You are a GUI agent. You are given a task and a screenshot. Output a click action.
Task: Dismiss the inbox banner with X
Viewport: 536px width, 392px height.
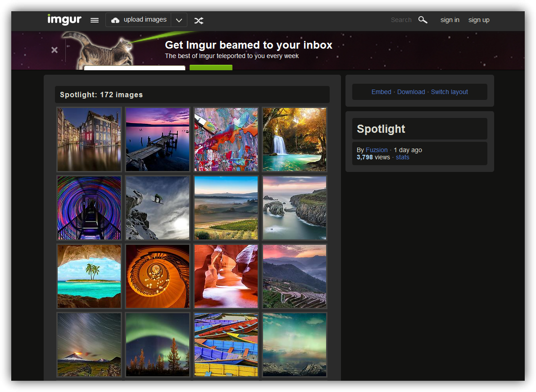click(x=55, y=50)
